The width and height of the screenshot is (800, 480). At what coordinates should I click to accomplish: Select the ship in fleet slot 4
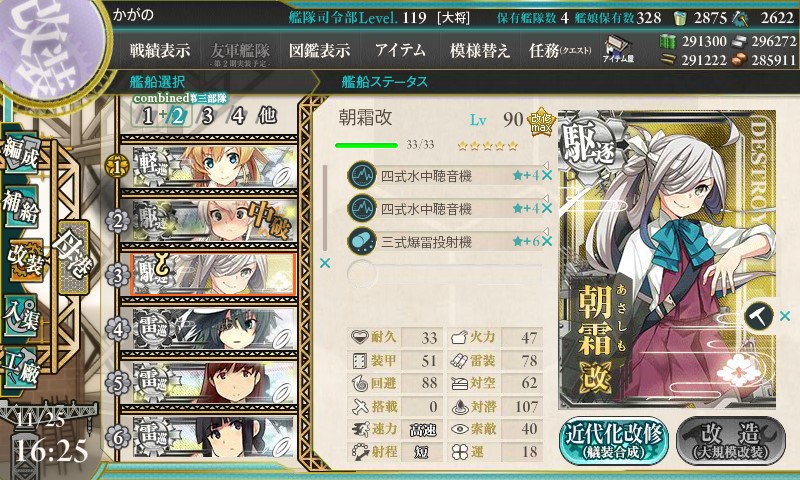214,329
